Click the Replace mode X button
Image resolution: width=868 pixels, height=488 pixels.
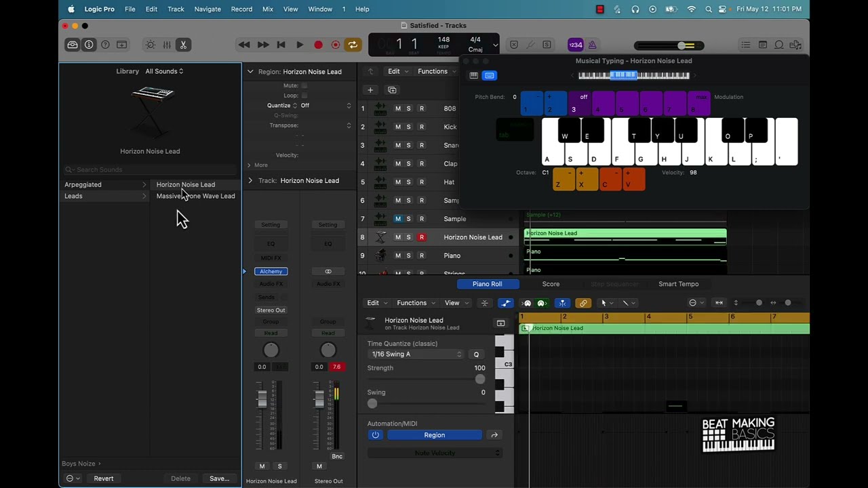514,45
